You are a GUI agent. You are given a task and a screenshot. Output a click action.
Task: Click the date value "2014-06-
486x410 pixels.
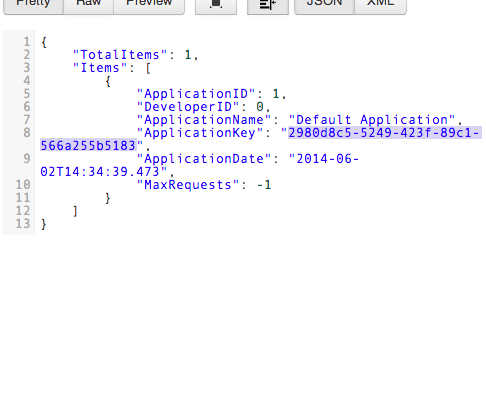point(324,159)
